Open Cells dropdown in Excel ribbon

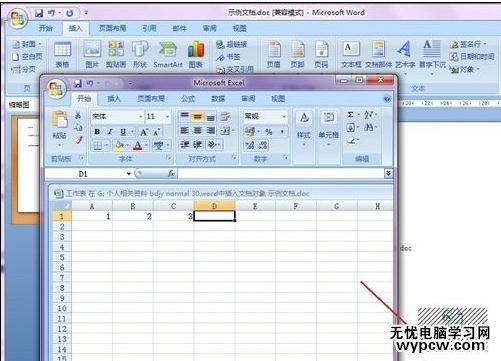(329, 129)
